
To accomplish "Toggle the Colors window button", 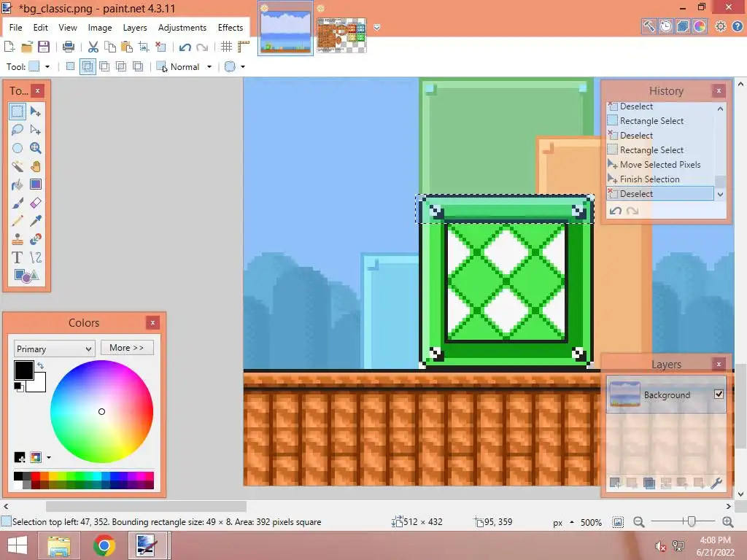I will 700,27.
